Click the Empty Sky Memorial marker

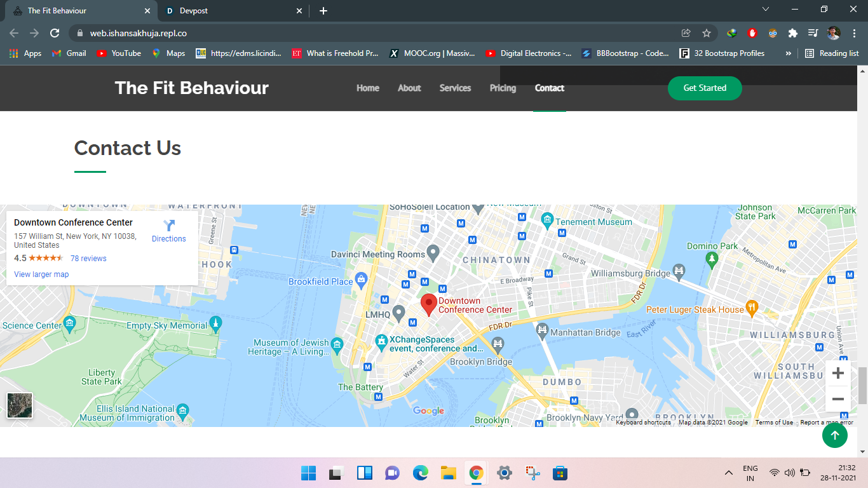[x=216, y=324]
